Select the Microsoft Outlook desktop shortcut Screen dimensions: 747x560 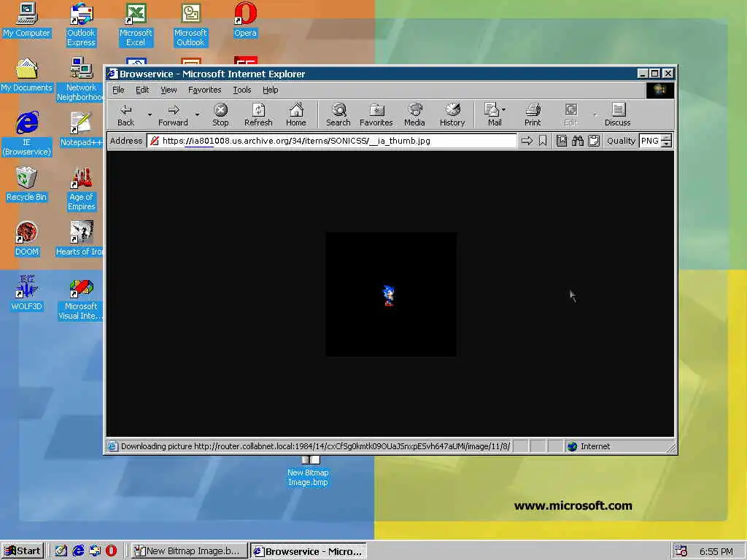pyautogui.click(x=190, y=25)
